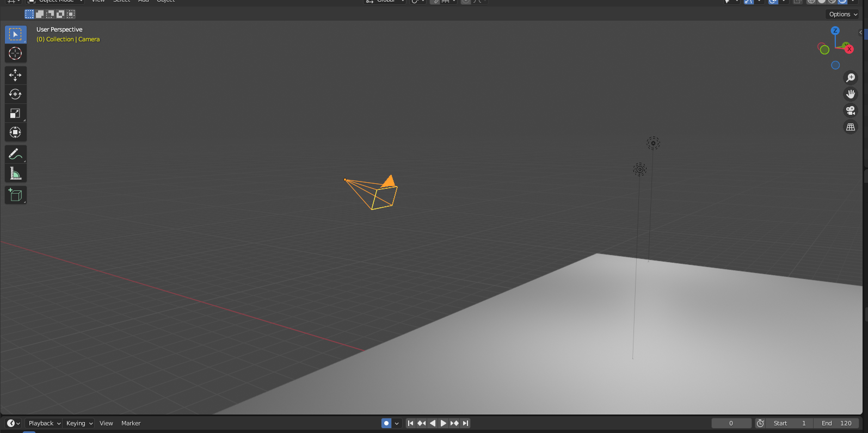Select the upper point light object
Image resolution: width=868 pixels, height=433 pixels.
pos(653,144)
